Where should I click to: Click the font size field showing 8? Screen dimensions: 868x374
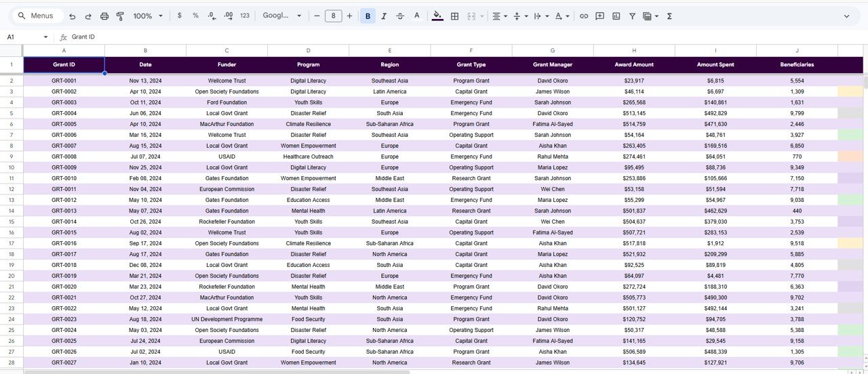click(x=333, y=16)
